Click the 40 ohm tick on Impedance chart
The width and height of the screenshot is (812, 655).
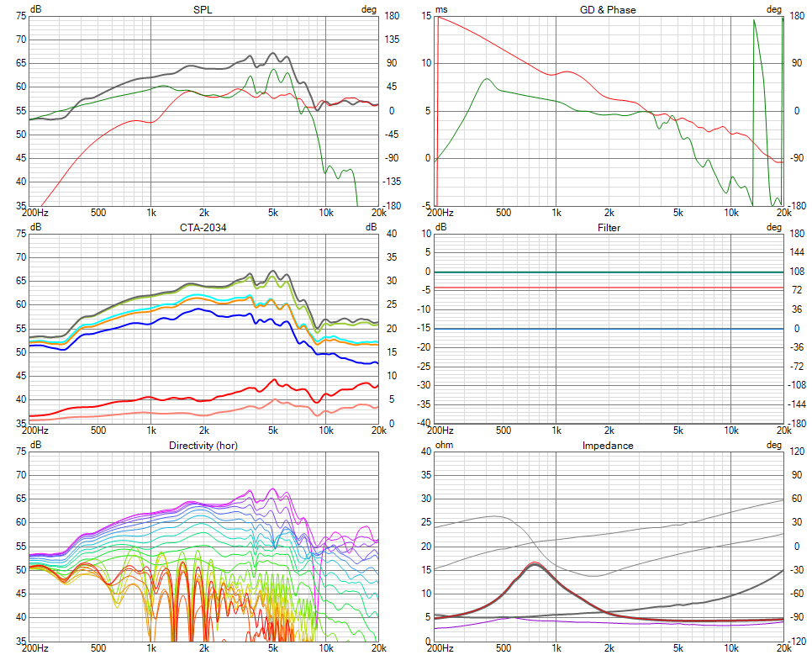pyautogui.click(x=426, y=452)
